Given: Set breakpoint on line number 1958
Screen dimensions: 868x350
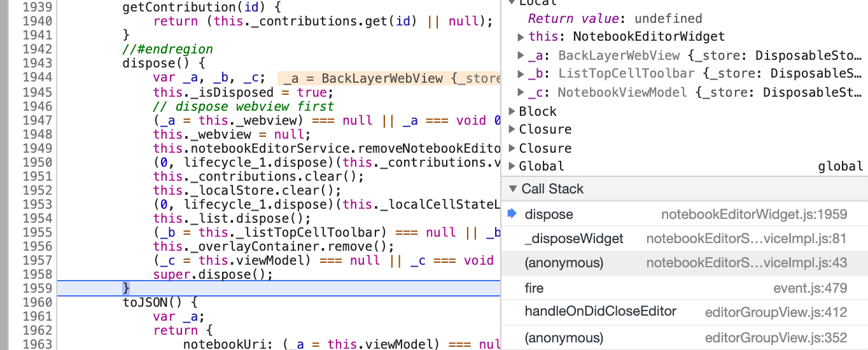Looking at the screenshot, I should click(39, 274).
